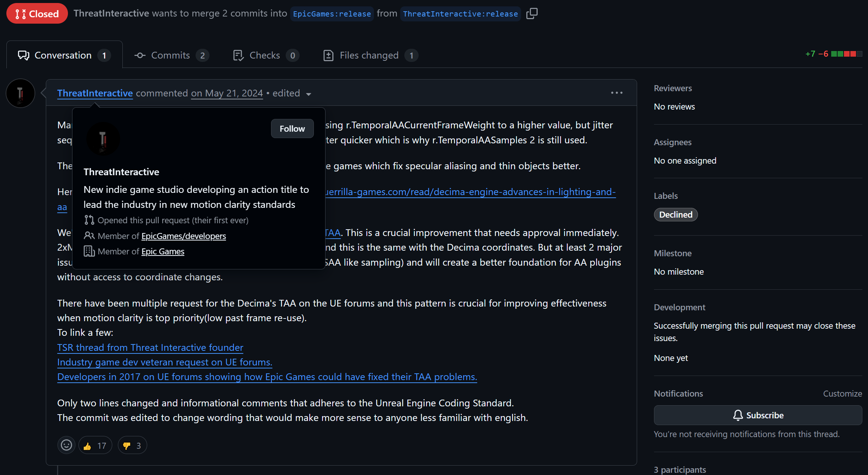The height and width of the screenshot is (475, 868).
Task: Toggle the thumbs down reaction
Action: click(132, 445)
